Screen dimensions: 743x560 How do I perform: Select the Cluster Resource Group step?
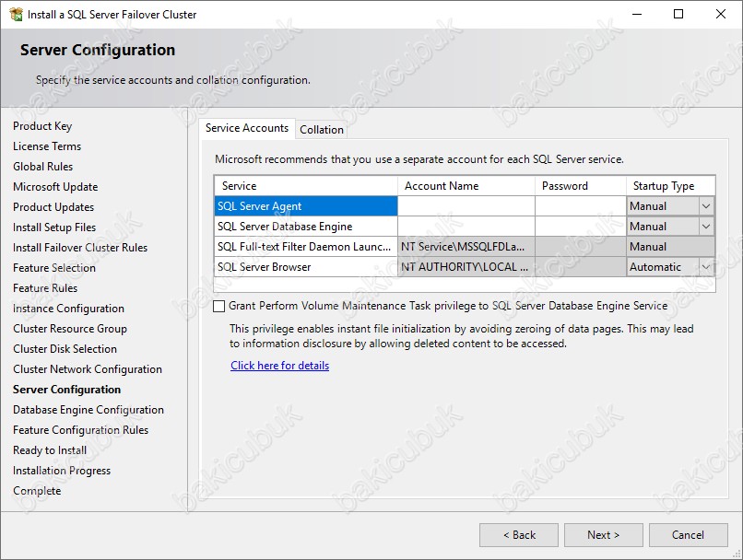point(70,329)
